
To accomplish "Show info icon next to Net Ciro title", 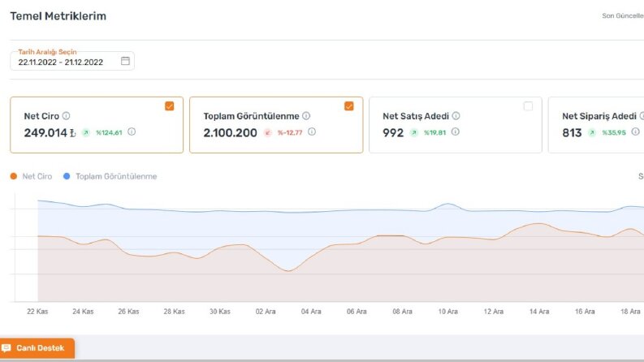I will [x=66, y=116].
